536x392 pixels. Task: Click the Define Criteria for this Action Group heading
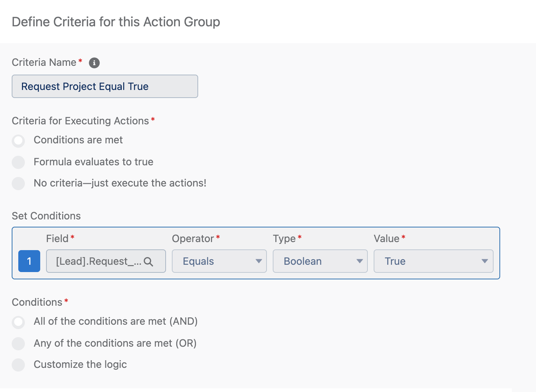[116, 22]
